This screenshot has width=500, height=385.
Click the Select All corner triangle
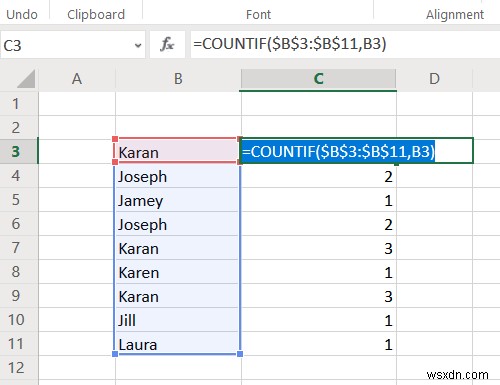pos(27,79)
